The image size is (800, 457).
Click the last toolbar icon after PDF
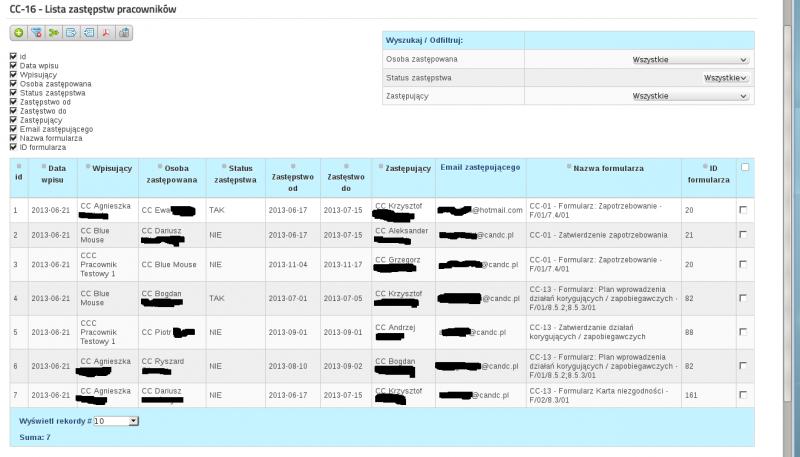tap(124, 33)
